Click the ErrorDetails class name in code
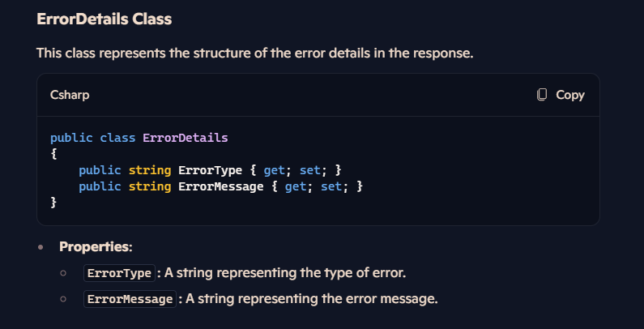Viewport: 644px width, 329px height. [x=186, y=138]
